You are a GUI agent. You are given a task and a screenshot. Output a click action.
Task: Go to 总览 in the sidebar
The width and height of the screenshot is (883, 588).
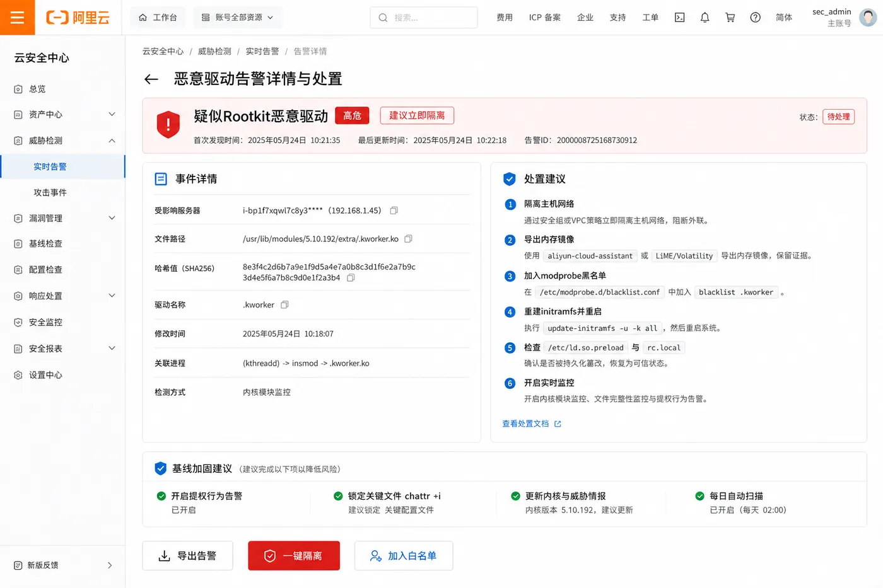click(62, 89)
